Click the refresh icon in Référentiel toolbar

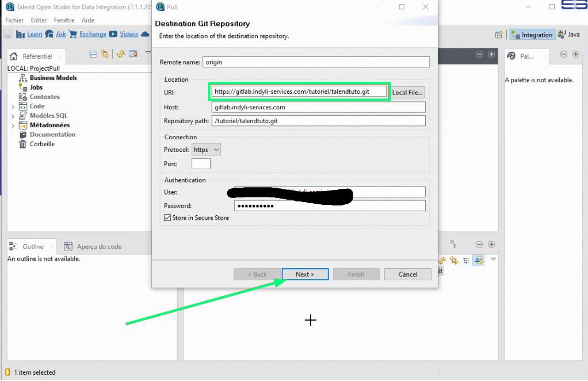pyautogui.click(x=121, y=54)
